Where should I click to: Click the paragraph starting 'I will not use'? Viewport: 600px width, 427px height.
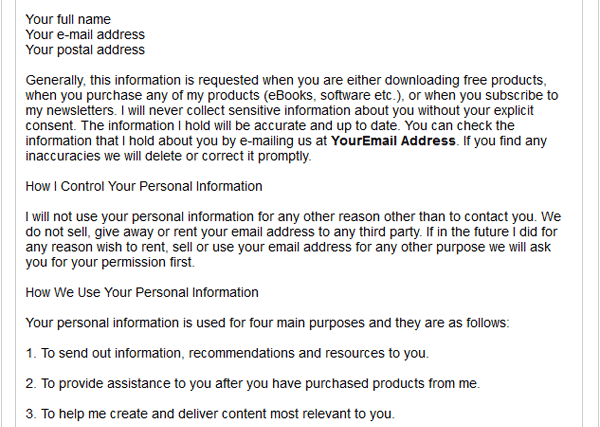[293, 239]
